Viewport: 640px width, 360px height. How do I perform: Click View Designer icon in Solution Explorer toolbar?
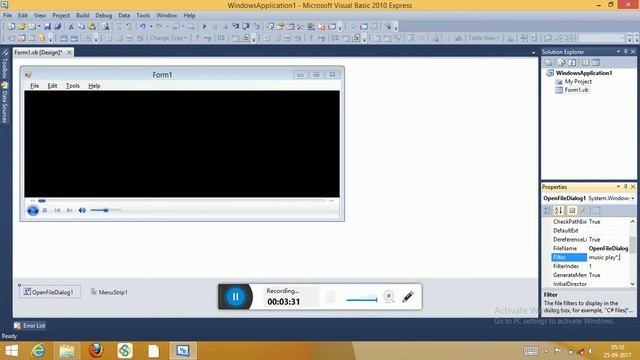(x=596, y=62)
